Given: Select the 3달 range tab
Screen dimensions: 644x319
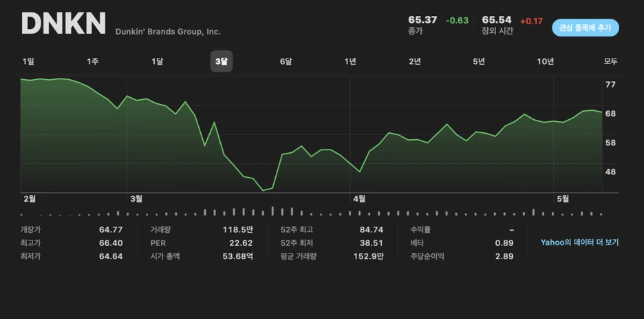Looking at the screenshot, I should click(222, 61).
